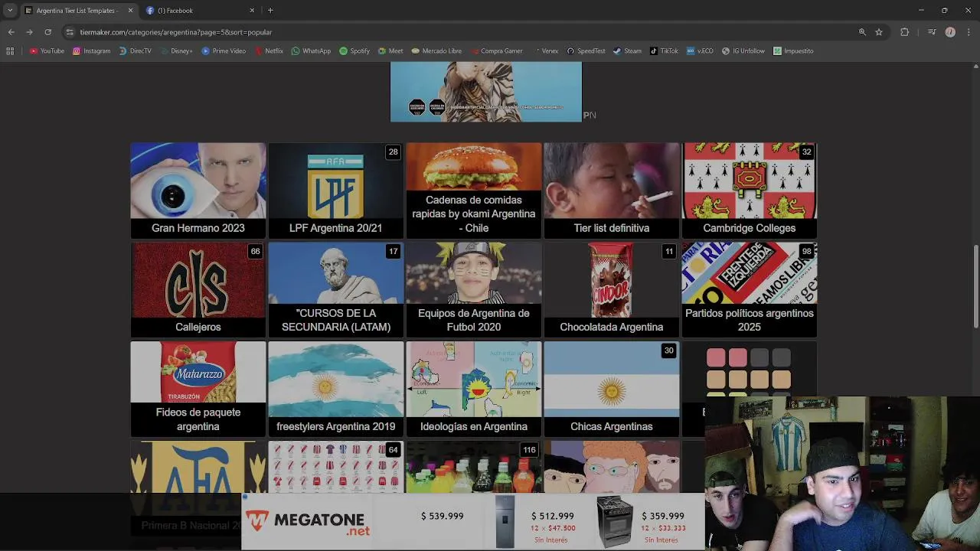Bookmark this page with the star icon

pos(879,32)
